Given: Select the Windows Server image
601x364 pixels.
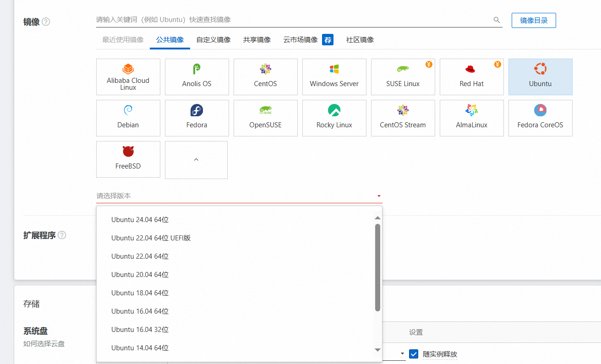Looking at the screenshot, I should (x=334, y=77).
